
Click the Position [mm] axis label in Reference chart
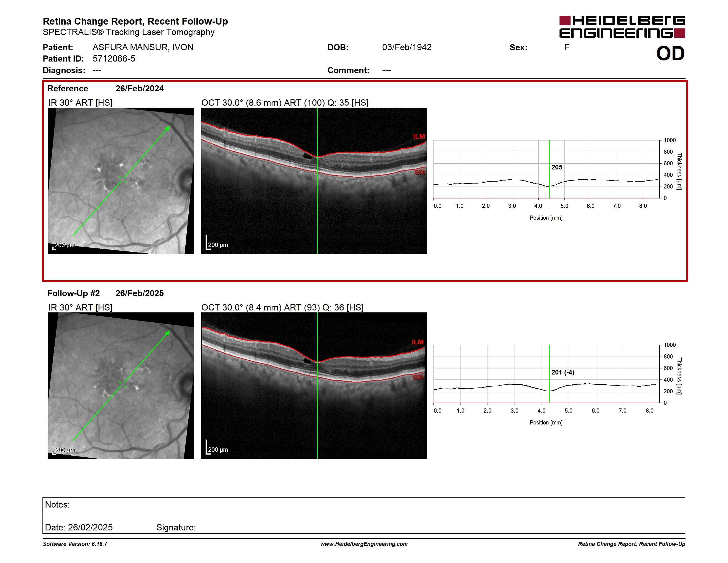(x=546, y=218)
